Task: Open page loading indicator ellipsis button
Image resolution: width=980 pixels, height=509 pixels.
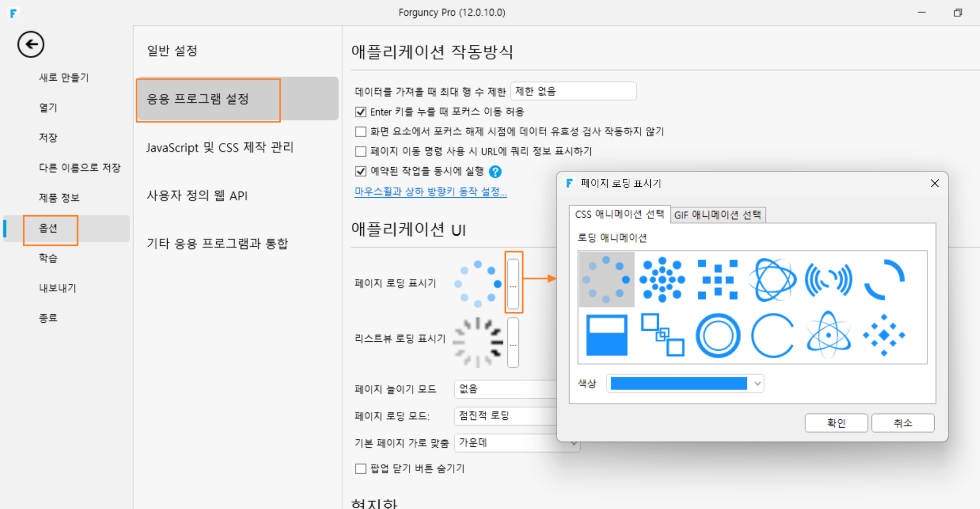Action: tap(513, 284)
